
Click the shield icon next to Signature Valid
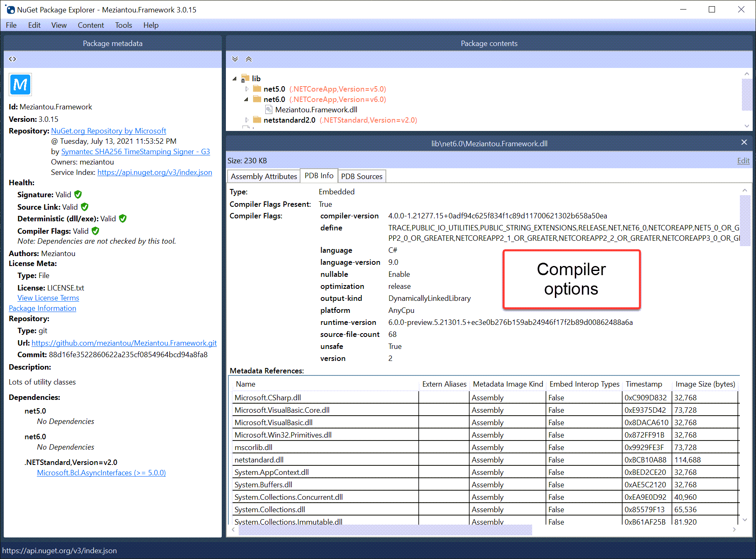tap(78, 194)
